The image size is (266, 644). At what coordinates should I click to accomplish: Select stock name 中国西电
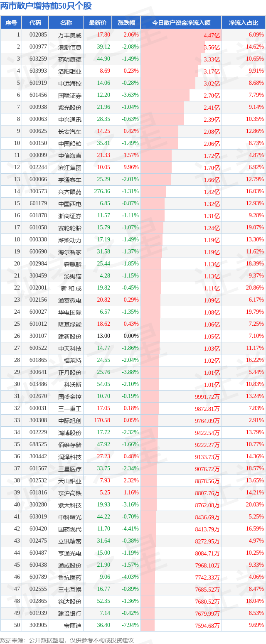[x=70, y=204]
